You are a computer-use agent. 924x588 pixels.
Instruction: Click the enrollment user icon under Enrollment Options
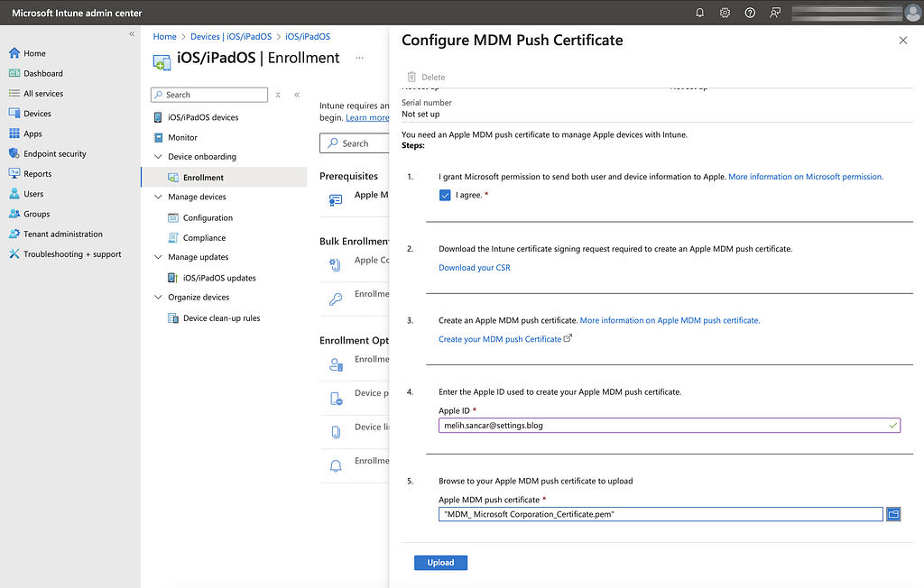pyautogui.click(x=336, y=364)
